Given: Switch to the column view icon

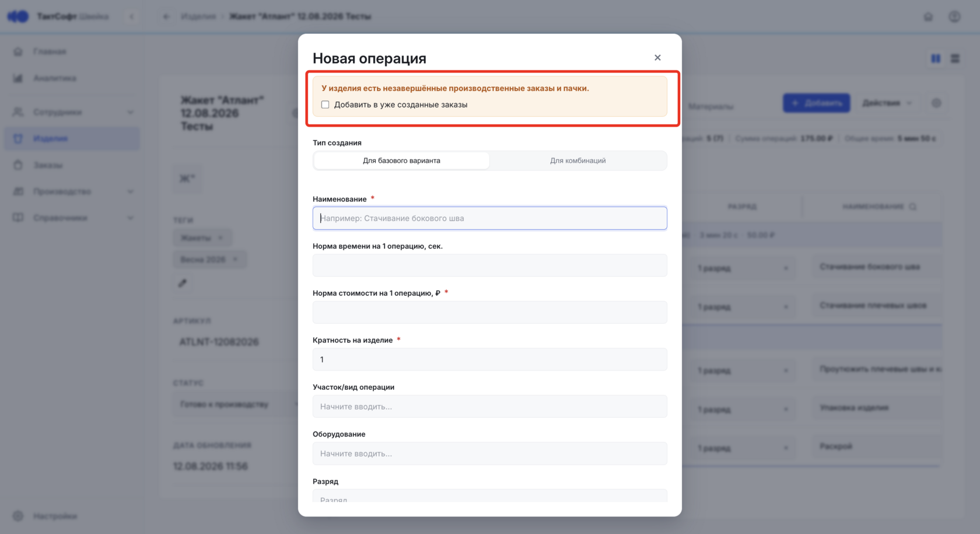Looking at the screenshot, I should 936,58.
